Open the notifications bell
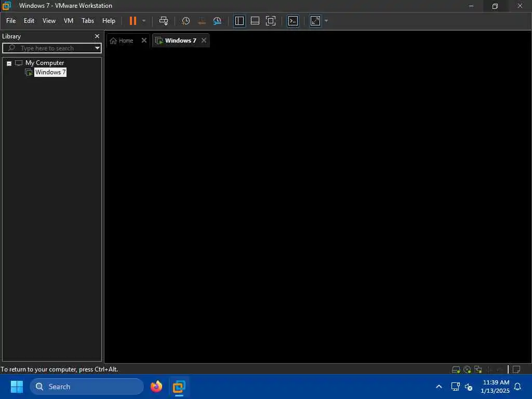 coord(518,387)
